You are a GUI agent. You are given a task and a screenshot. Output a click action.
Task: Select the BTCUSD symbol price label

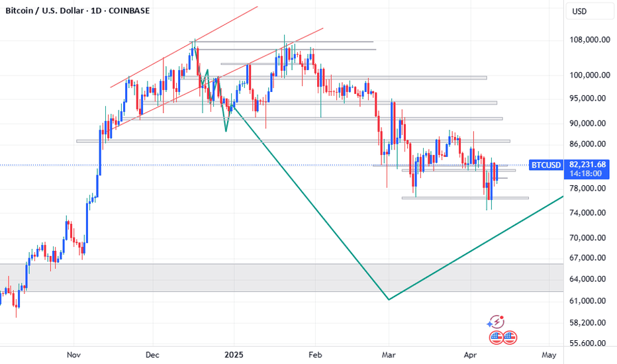coord(546,165)
